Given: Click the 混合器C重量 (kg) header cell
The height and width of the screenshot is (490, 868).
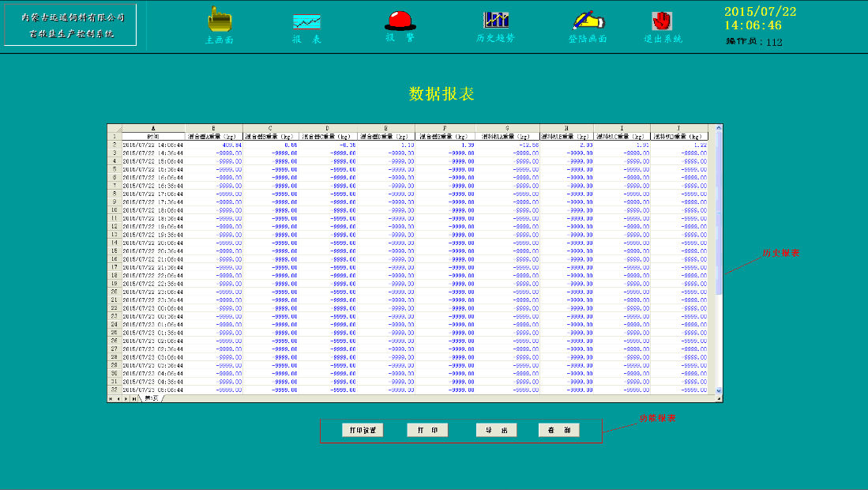Looking at the screenshot, I should (328, 136).
